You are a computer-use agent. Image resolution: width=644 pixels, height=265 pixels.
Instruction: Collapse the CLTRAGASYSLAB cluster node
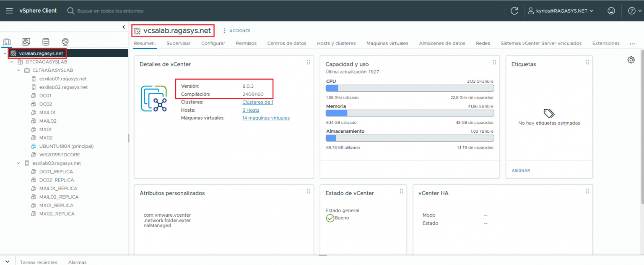pyautogui.click(x=18, y=70)
